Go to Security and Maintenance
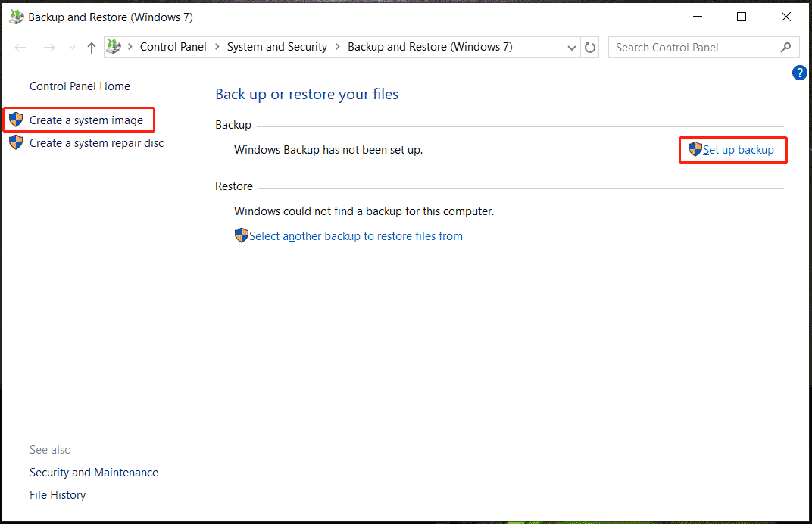 [94, 473]
